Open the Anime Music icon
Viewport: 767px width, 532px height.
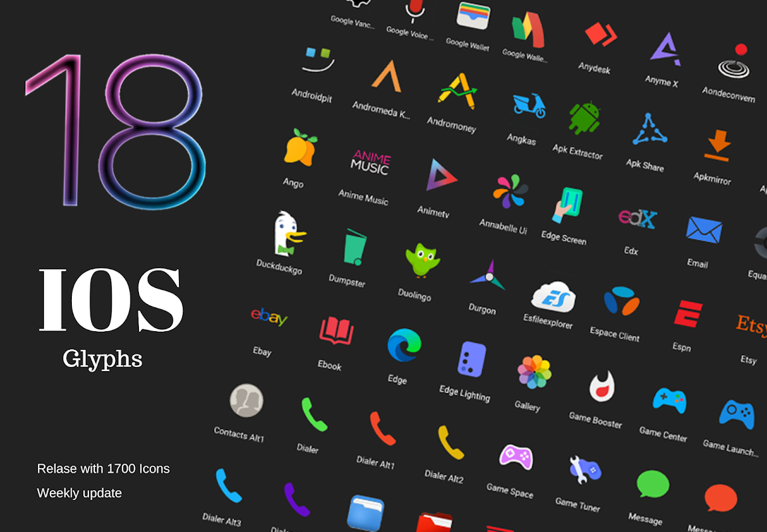[371, 162]
